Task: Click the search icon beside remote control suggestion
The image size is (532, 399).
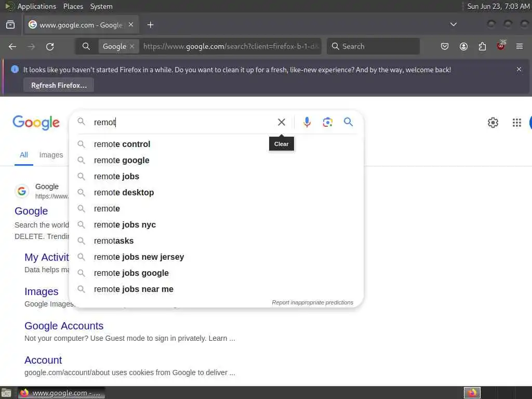Action: pyautogui.click(x=81, y=144)
